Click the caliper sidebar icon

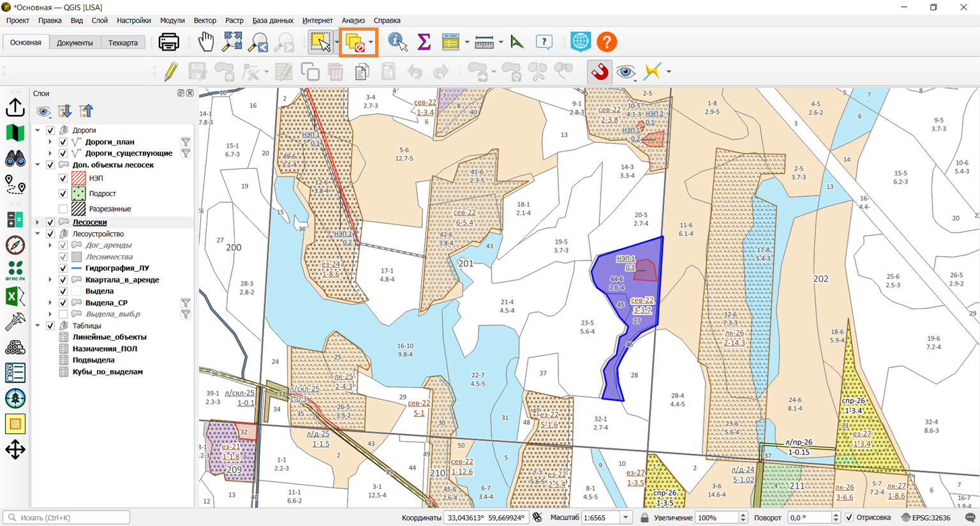[x=15, y=322]
